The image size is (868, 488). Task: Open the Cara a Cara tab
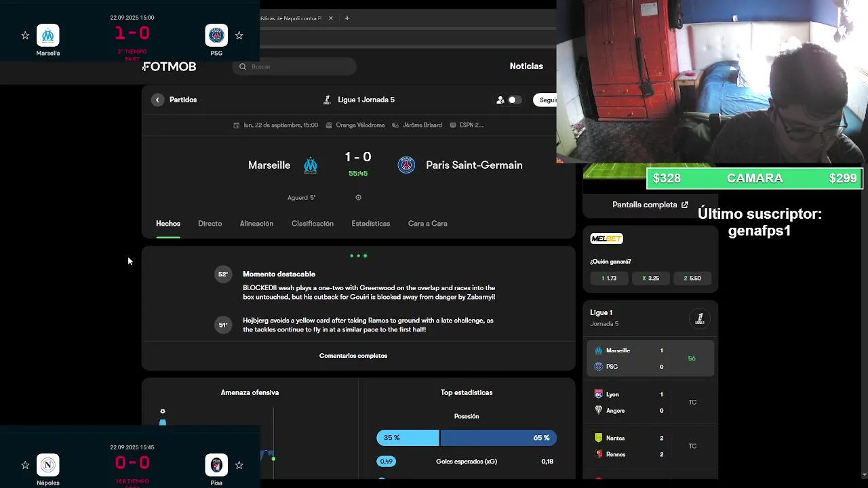point(427,224)
